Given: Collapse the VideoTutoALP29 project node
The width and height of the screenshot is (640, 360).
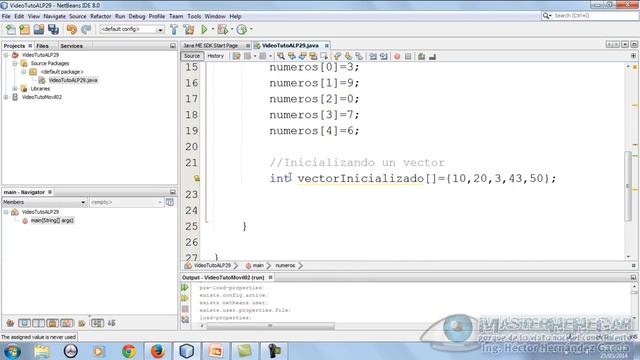Looking at the screenshot, I should coord(6,55).
